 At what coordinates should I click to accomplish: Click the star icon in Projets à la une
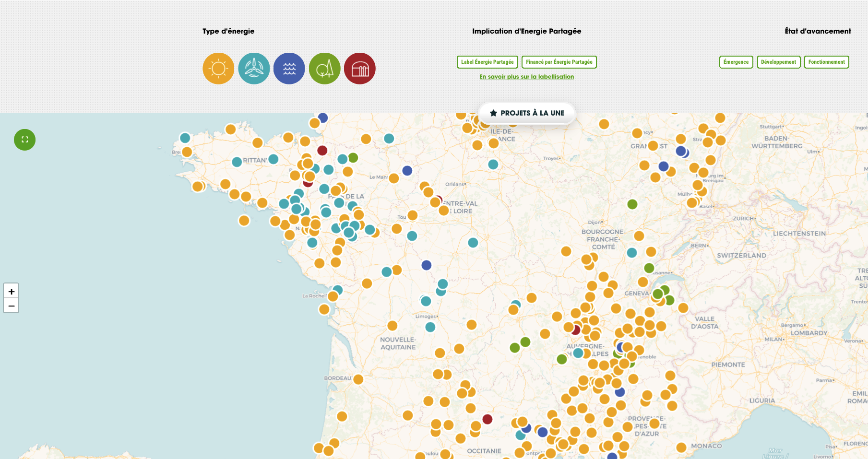493,113
